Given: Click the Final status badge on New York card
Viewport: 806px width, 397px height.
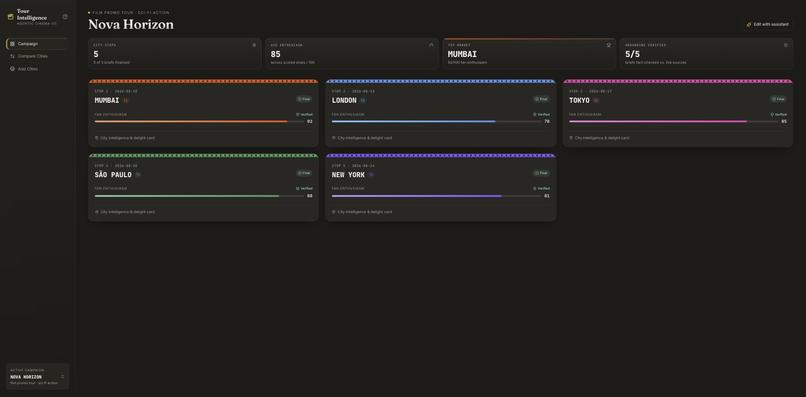Looking at the screenshot, I should [x=541, y=173].
